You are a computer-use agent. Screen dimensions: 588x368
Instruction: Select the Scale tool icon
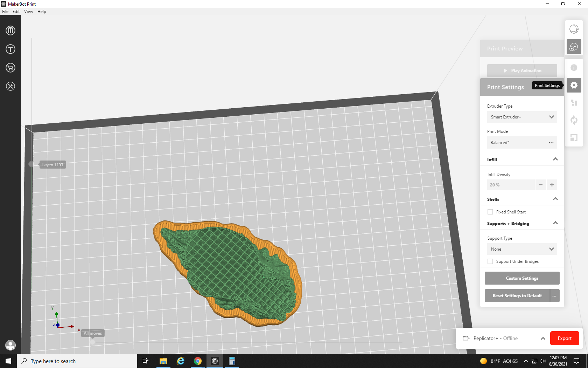pos(574,138)
